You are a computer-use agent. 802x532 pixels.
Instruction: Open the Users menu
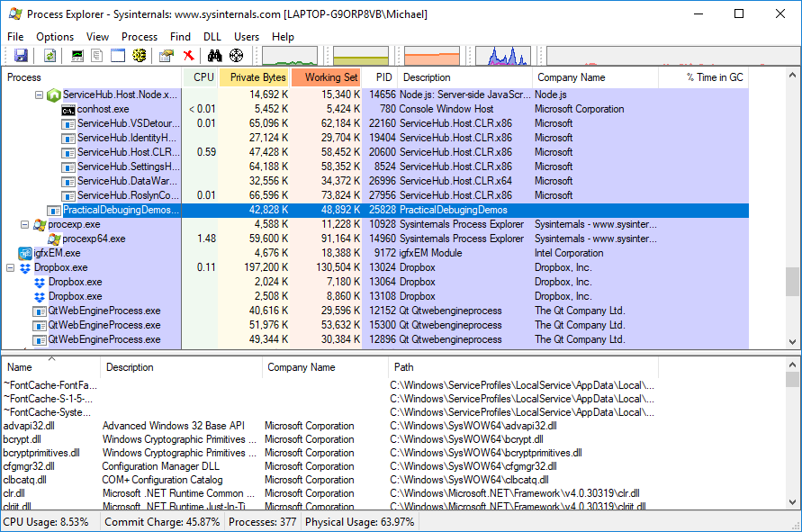[x=247, y=37]
